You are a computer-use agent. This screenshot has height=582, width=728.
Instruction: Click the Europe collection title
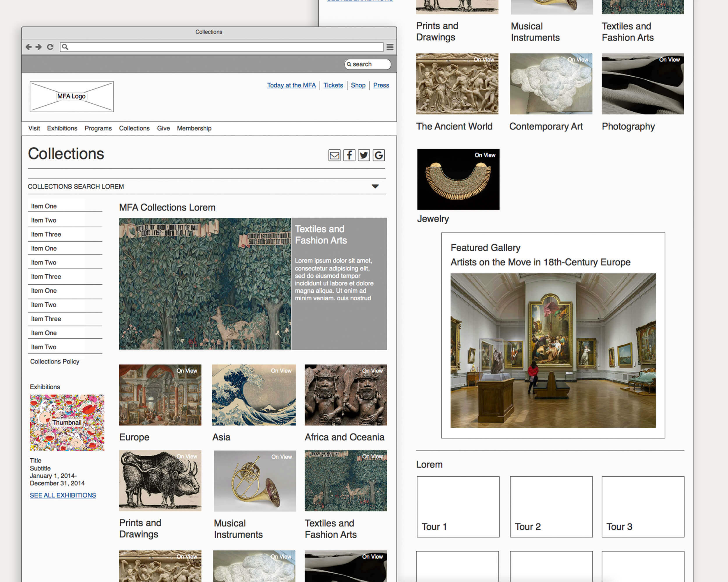tap(134, 437)
